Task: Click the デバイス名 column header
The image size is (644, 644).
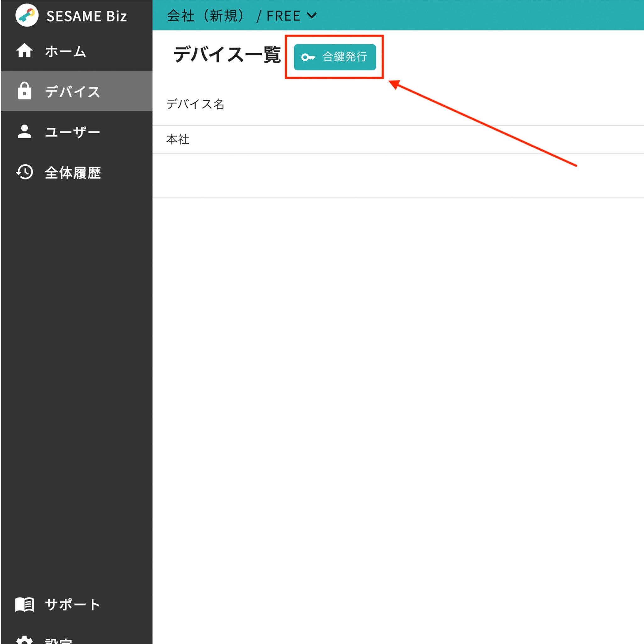Action: [195, 104]
